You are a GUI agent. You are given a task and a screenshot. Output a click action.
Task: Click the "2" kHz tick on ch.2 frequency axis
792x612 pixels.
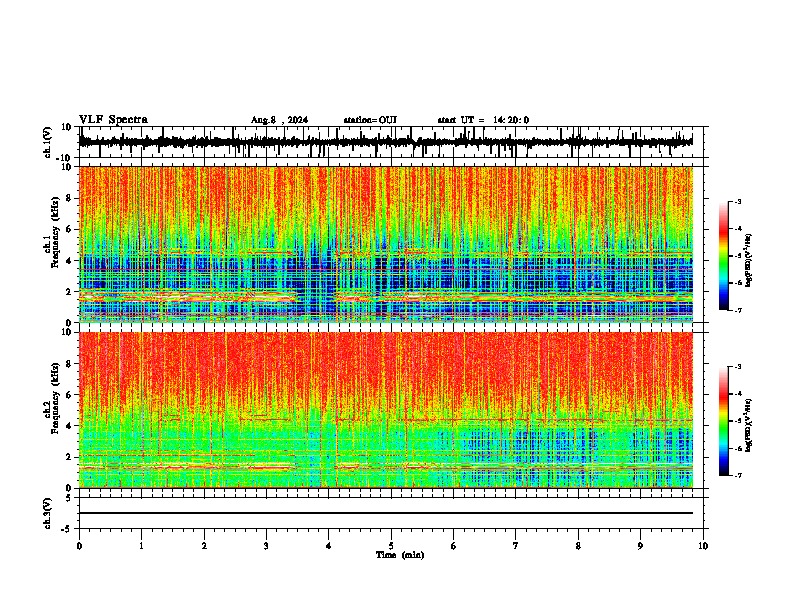click(70, 457)
